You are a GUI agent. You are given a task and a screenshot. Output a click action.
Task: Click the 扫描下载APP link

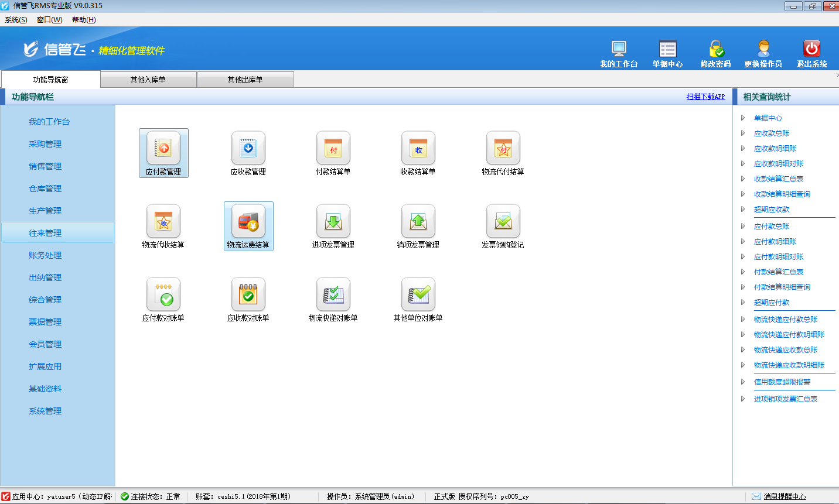click(705, 97)
